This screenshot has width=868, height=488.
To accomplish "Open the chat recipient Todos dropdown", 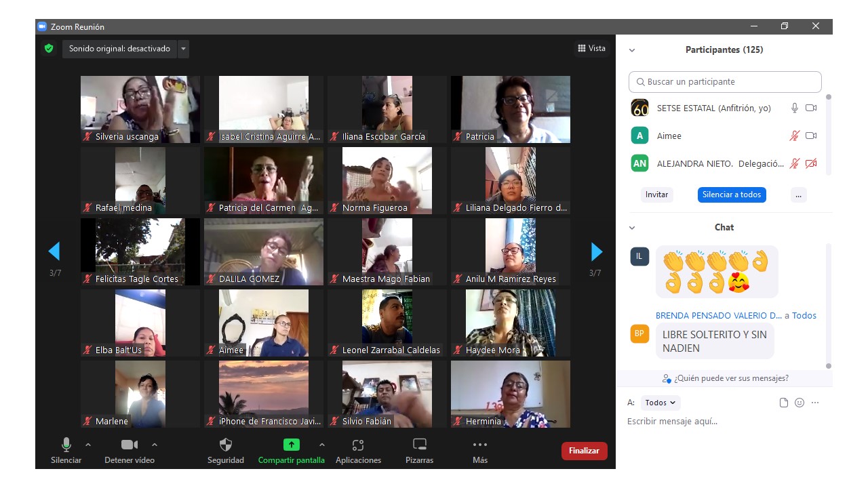I will (660, 403).
